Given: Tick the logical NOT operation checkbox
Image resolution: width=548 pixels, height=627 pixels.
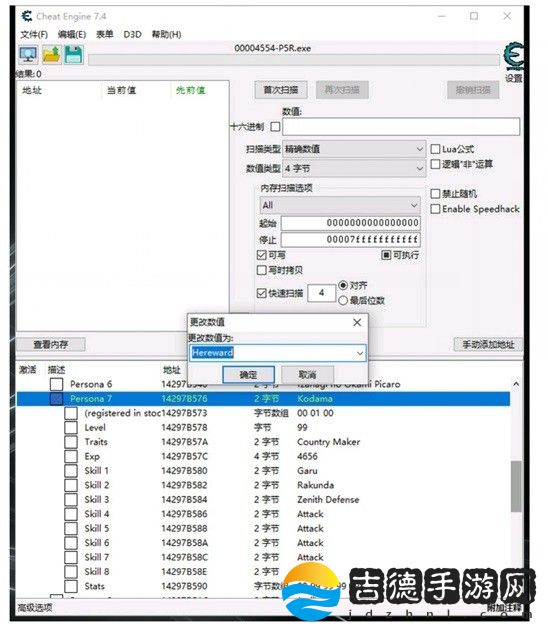Looking at the screenshot, I should click(x=435, y=164).
